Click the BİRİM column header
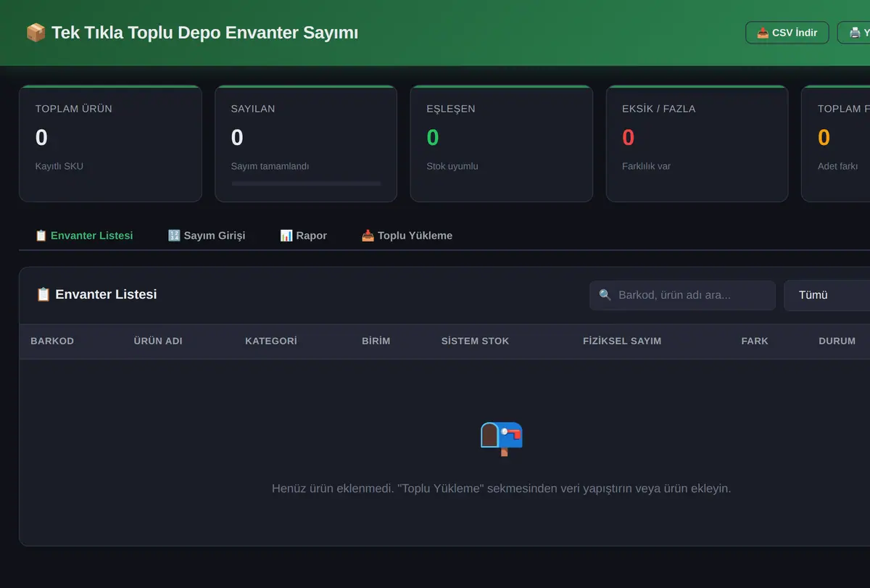Image resolution: width=870 pixels, height=588 pixels. tap(376, 341)
